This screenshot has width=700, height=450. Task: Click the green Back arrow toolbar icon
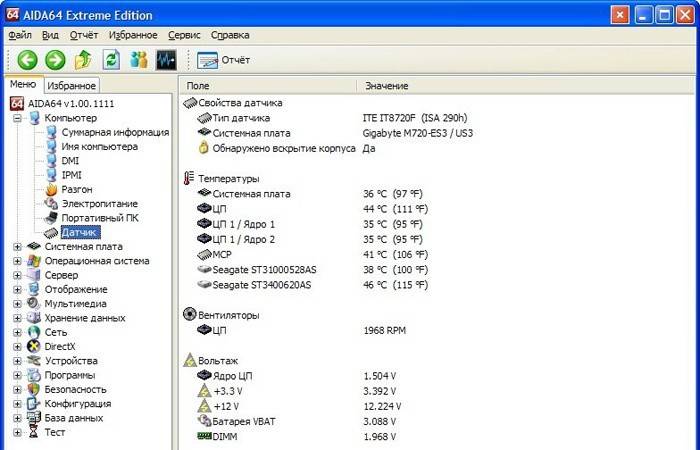pyautogui.click(x=27, y=60)
